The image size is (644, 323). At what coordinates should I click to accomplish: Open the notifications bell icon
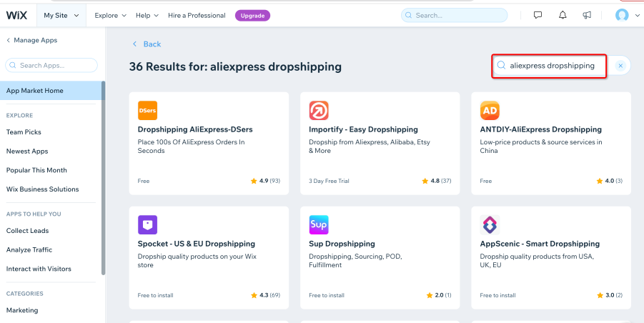click(563, 15)
